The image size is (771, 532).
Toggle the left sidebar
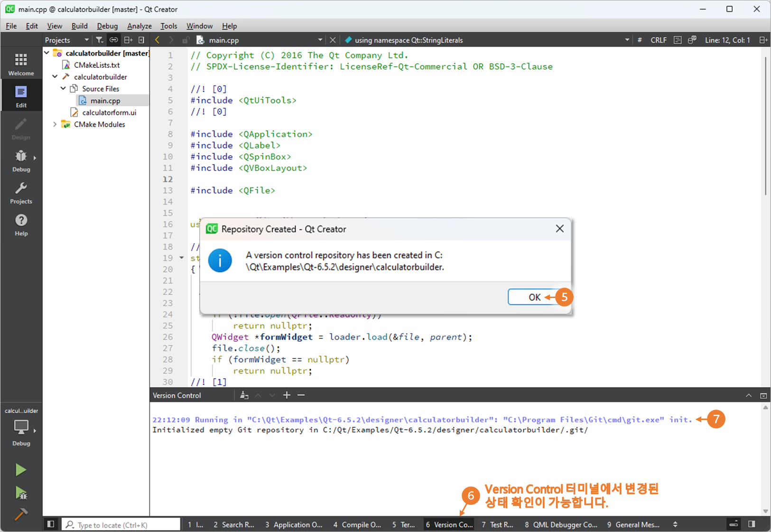click(50, 524)
